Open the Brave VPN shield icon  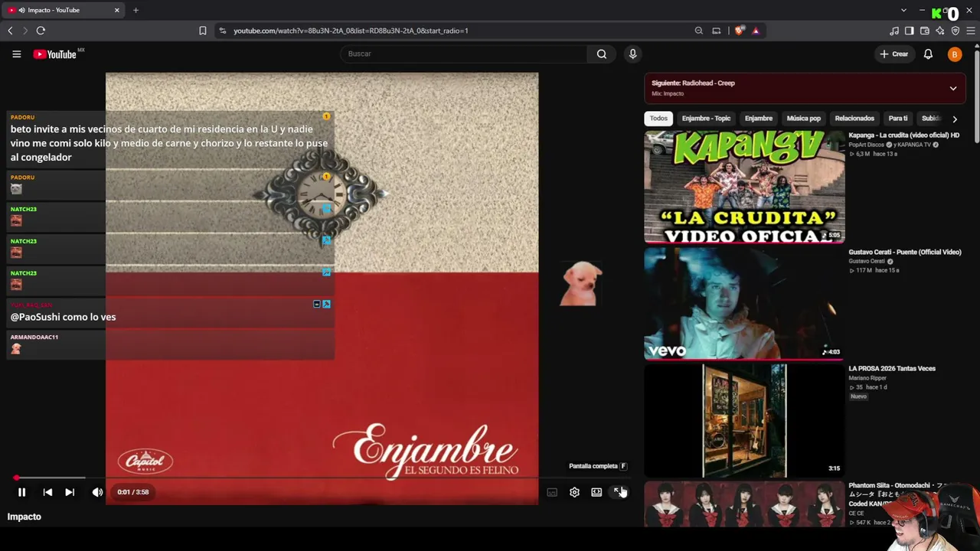955,31
